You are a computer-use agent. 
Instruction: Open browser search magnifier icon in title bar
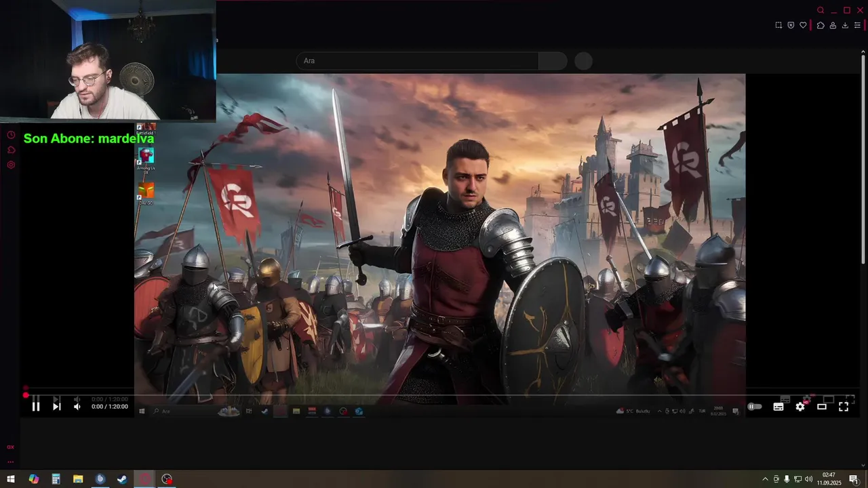pyautogui.click(x=821, y=10)
